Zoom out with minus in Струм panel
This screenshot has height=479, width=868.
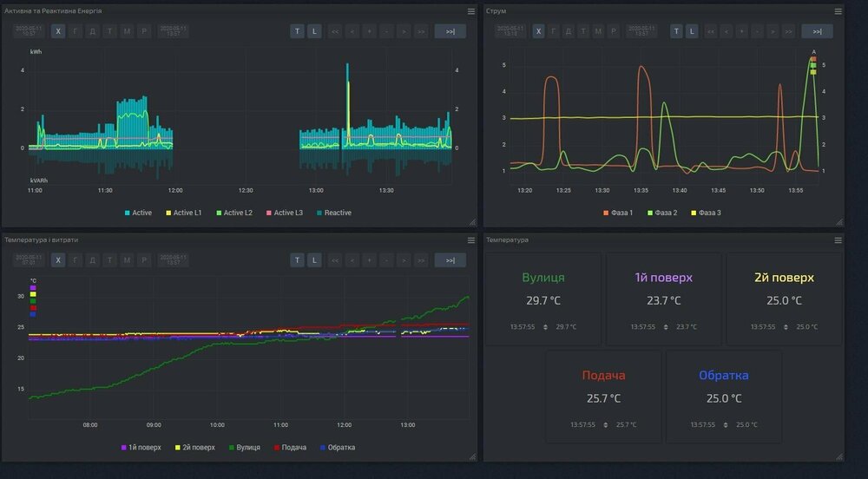coord(757,31)
